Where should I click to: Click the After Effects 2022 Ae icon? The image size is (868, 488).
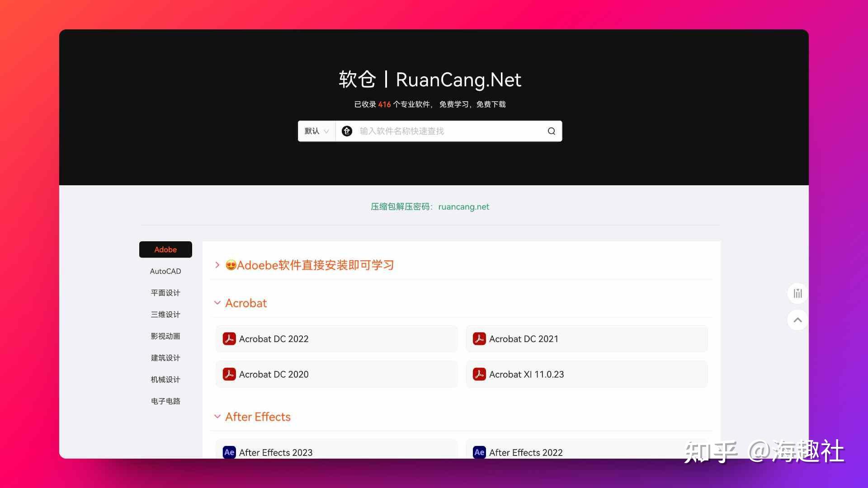(x=479, y=452)
